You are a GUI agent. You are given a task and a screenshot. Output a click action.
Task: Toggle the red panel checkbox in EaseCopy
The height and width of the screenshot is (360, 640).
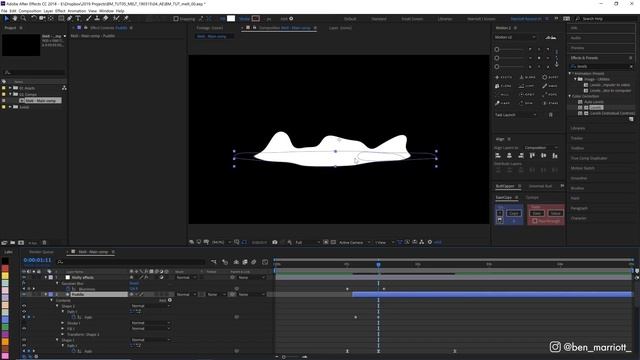[x=535, y=221]
